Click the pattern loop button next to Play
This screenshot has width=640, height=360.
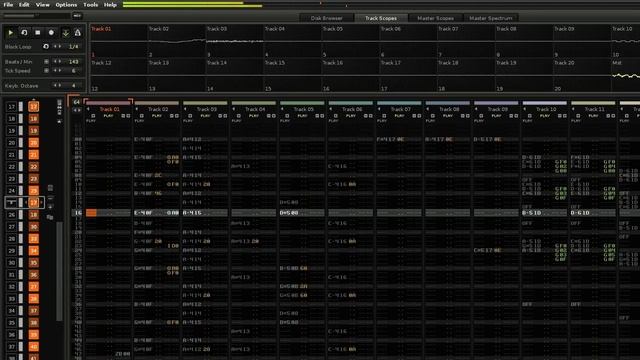(24, 33)
